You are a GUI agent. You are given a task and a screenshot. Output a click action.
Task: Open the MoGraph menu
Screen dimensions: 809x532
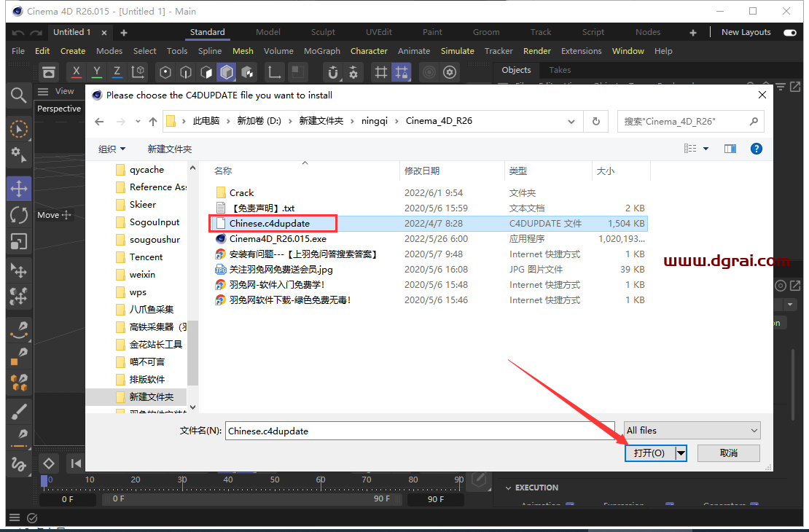pyautogui.click(x=321, y=51)
